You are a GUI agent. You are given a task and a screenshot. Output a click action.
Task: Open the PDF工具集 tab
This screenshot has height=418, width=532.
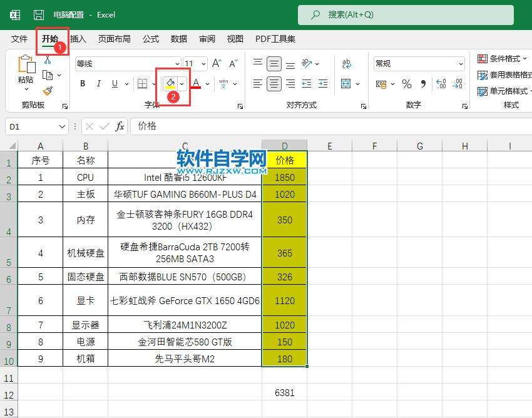pyautogui.click(x=274, y=39)
